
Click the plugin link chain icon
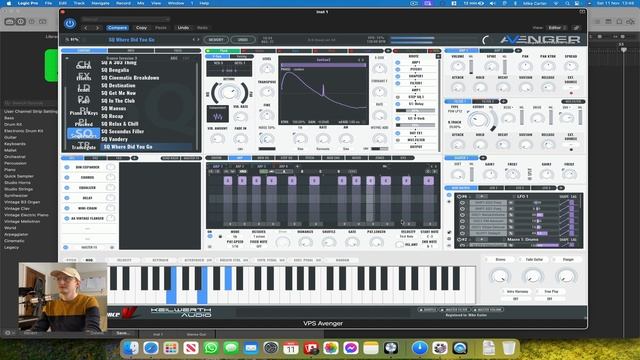click(x=576, y=28)
